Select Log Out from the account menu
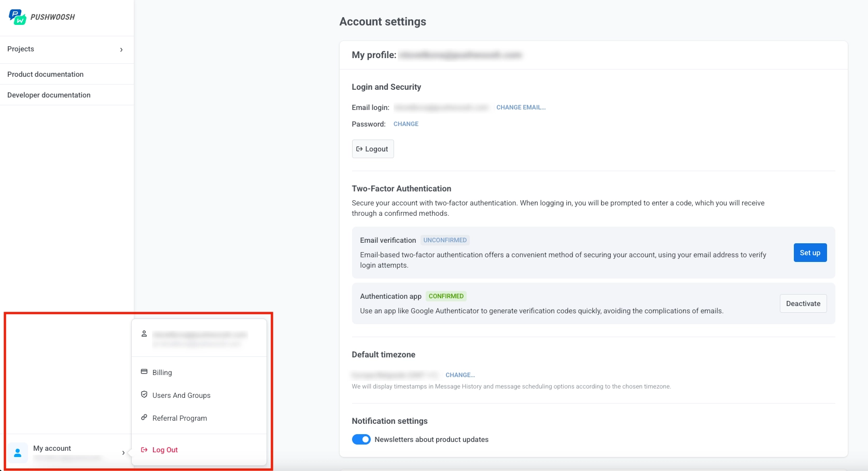This screenshot has width=868, height=471. pyautogui.click(x=164, y=449)
